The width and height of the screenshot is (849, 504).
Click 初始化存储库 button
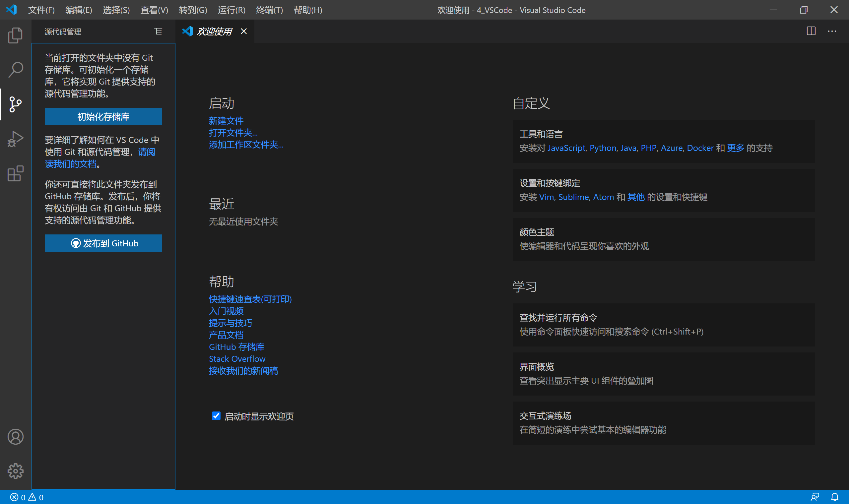click(103, 116)
